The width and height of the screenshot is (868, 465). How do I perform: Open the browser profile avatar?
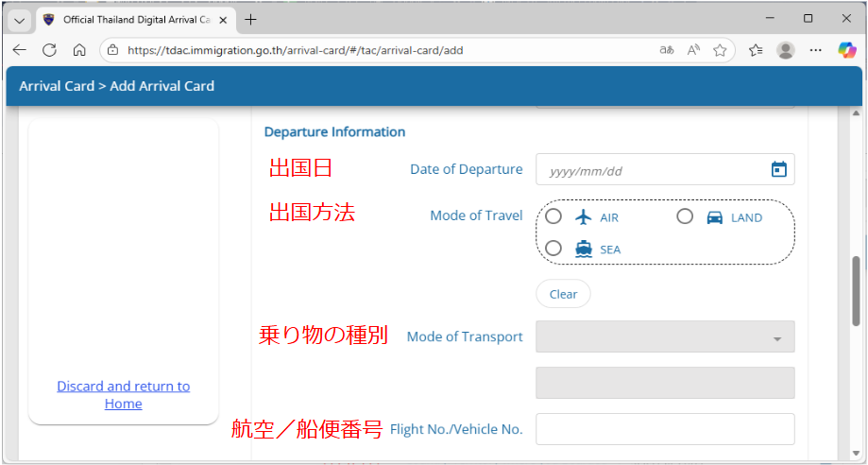pos(785,50)
